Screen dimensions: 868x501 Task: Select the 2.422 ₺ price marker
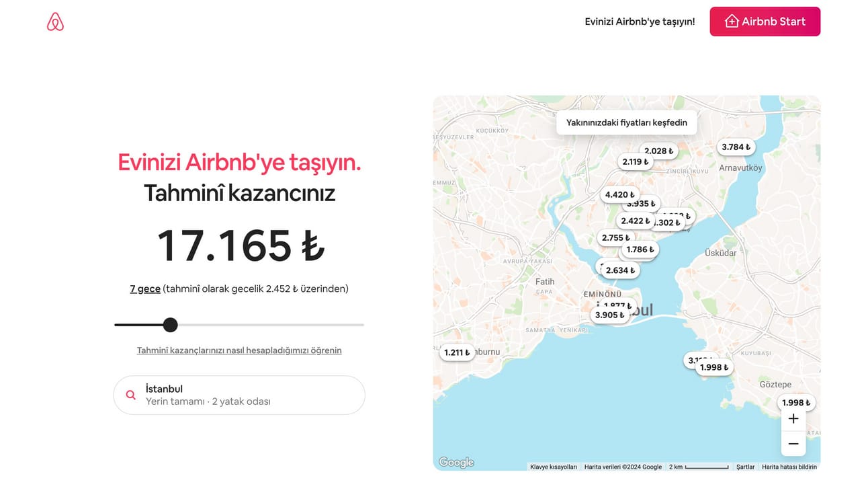coord(634,221)
